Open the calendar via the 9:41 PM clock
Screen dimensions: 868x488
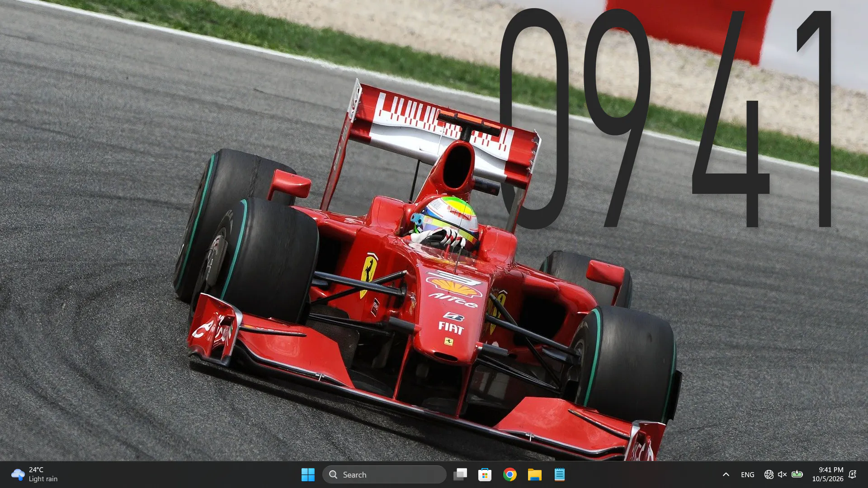tap(828, 474)
